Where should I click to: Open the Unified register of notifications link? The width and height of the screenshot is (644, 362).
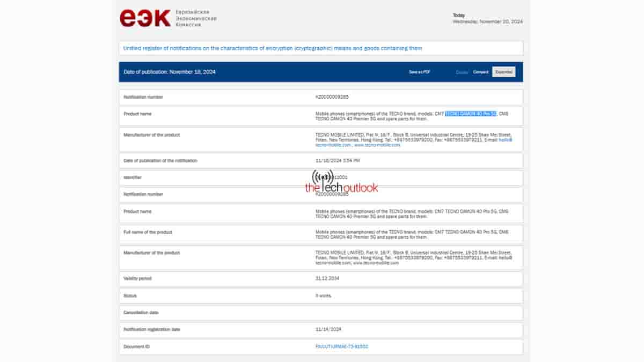click(273, 48)
